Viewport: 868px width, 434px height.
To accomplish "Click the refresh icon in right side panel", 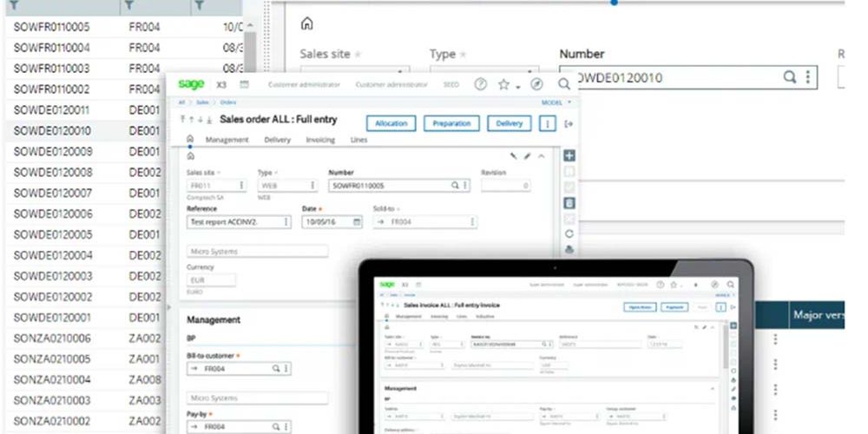I will 569,233.
